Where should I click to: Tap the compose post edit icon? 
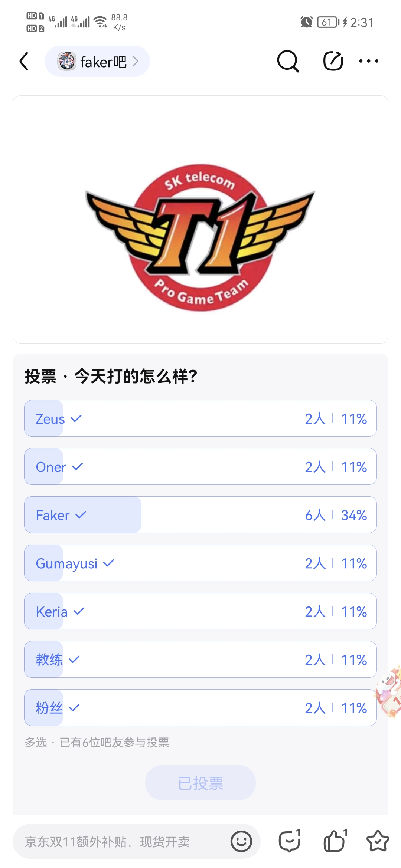333,61
